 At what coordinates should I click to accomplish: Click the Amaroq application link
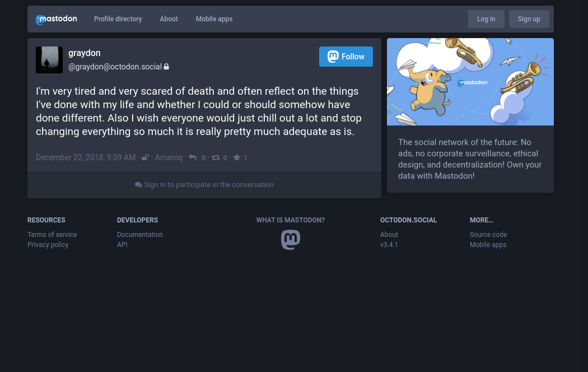coord(169,158)
